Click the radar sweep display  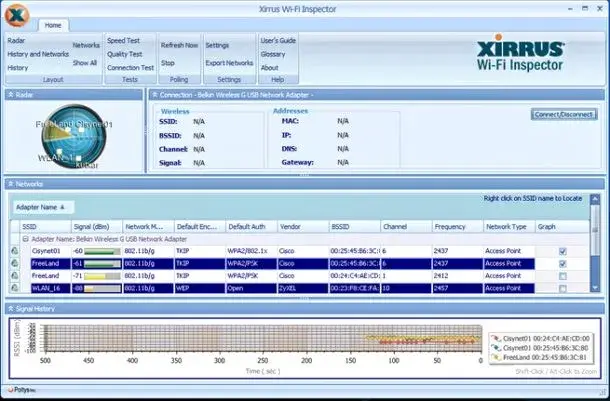[x=74, y=136]
